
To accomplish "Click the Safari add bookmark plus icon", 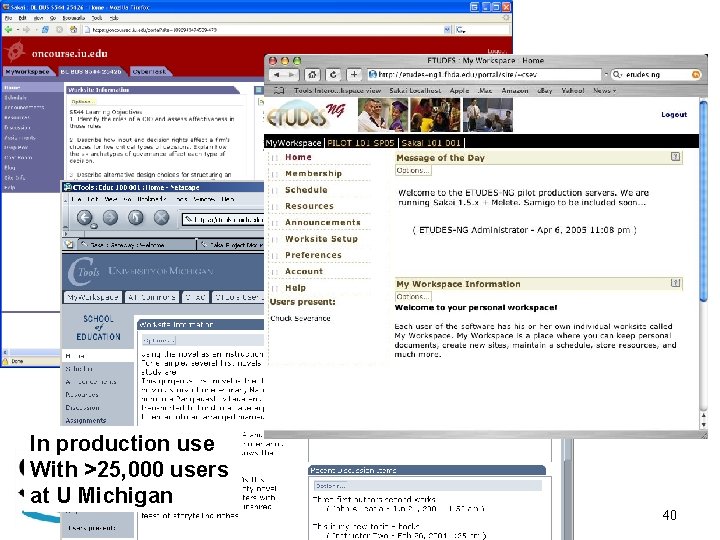I will pyautogui.click(x=354, y=74).
